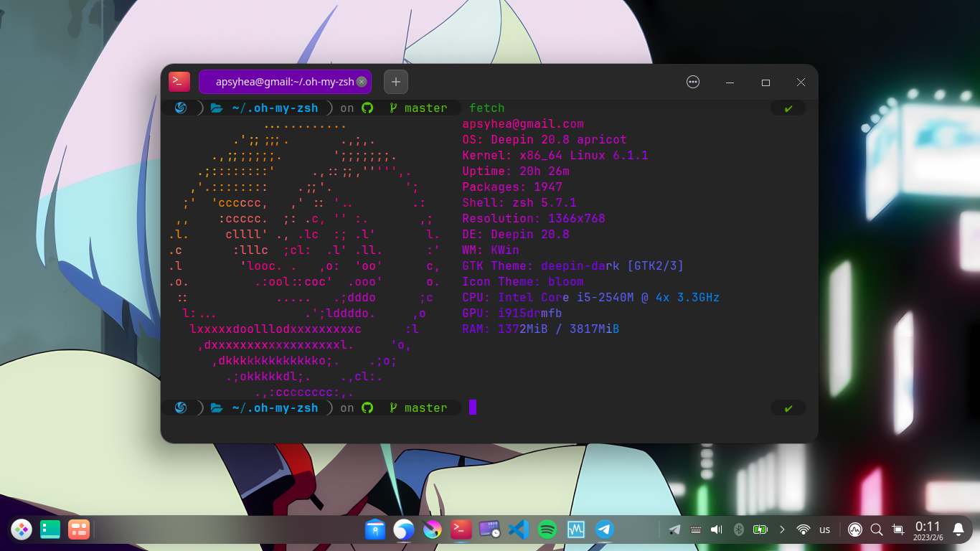
Task: Open the terminal's three-dot options menu
Action: [x=693, y=82]
